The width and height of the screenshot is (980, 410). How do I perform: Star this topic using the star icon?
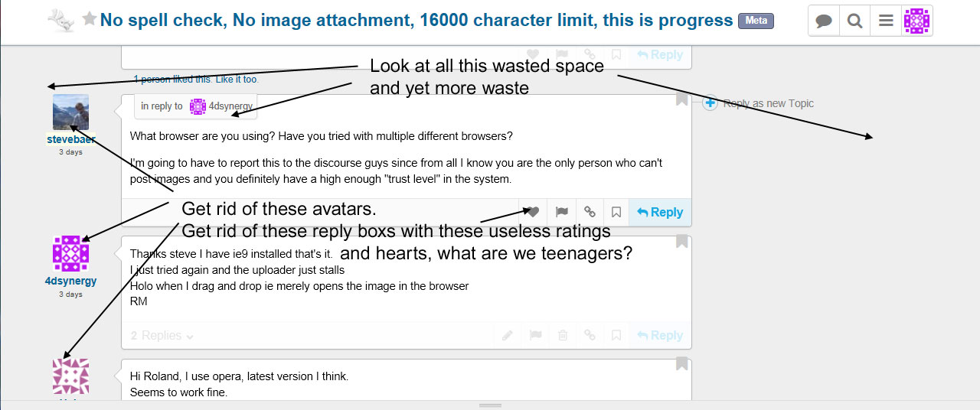90,19
